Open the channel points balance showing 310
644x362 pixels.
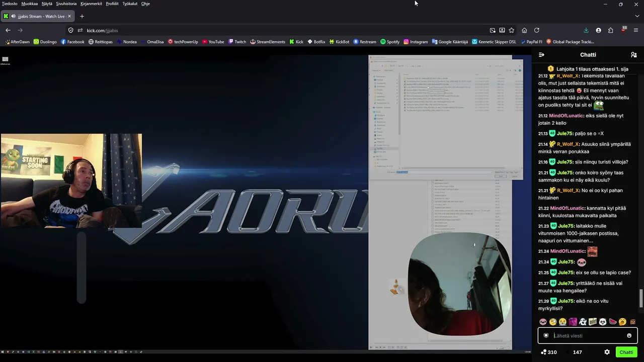[548, 352]
